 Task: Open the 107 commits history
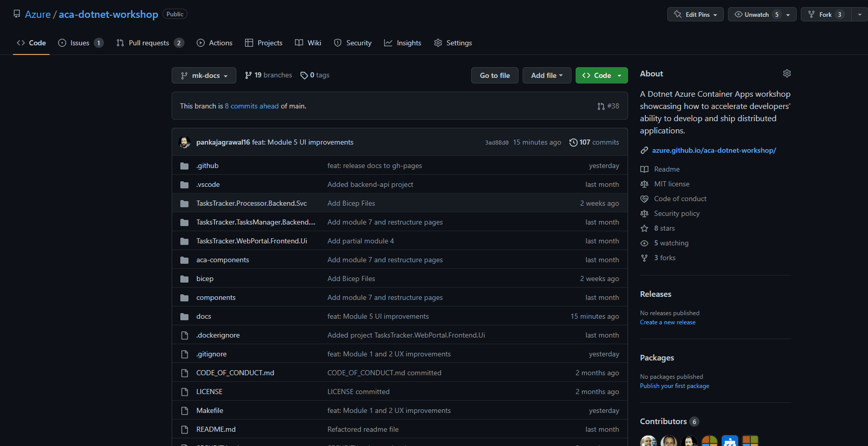pyautogui.click(x=594, y=142)
